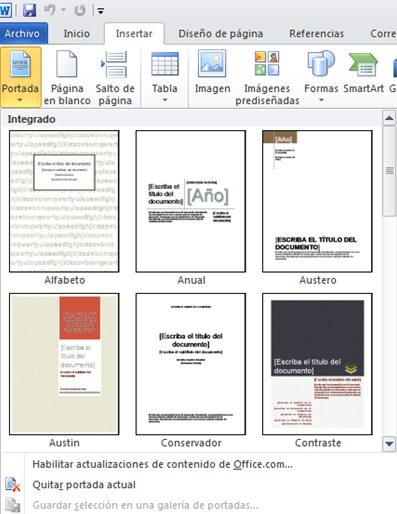Collapse the Portada dropdown arrow
This screenshot has width=397, height=514.
[x=20, y=100]
